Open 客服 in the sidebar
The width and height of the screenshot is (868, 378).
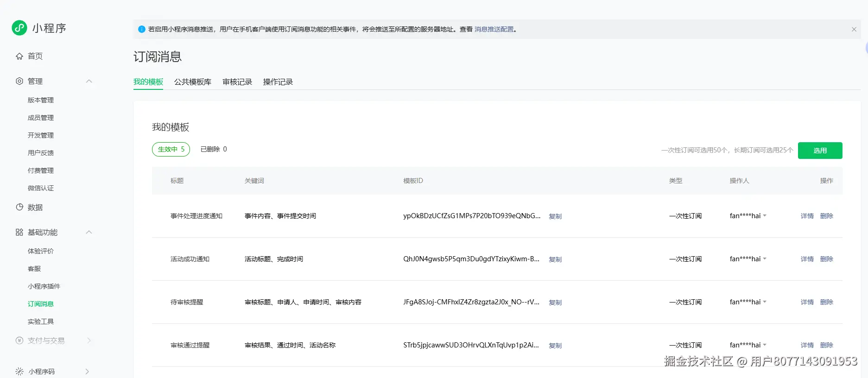point(34,269)
